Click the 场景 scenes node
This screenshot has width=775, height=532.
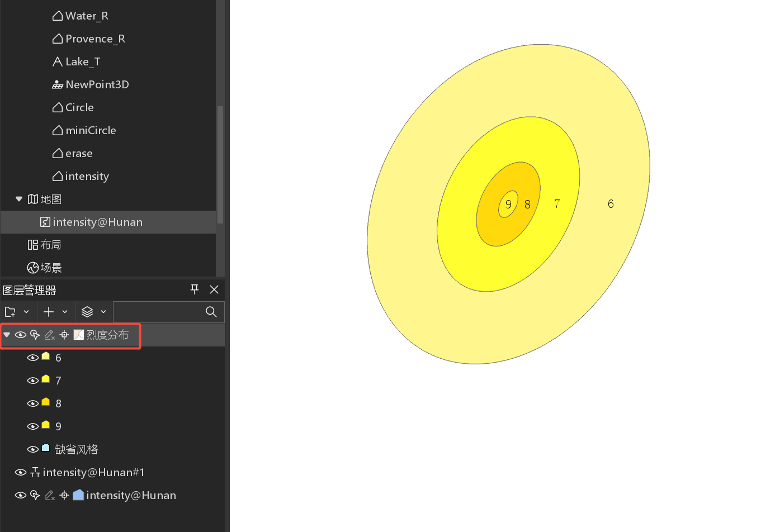51,268
